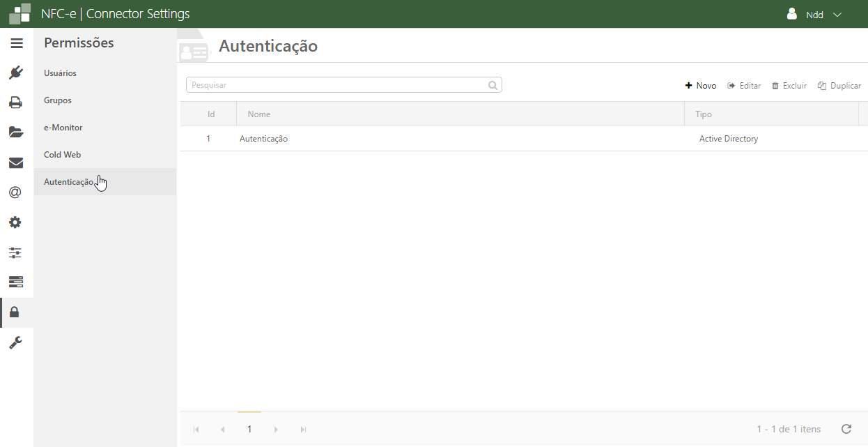Select the printer icon in sidebar
Screen dimensions: 868x447
coord(16,103)
